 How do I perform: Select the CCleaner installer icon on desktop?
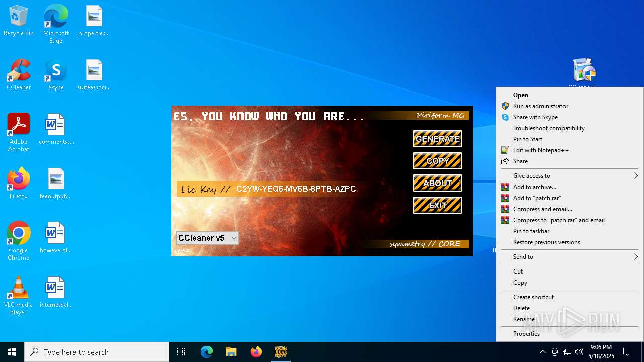[x=584, y=73]
